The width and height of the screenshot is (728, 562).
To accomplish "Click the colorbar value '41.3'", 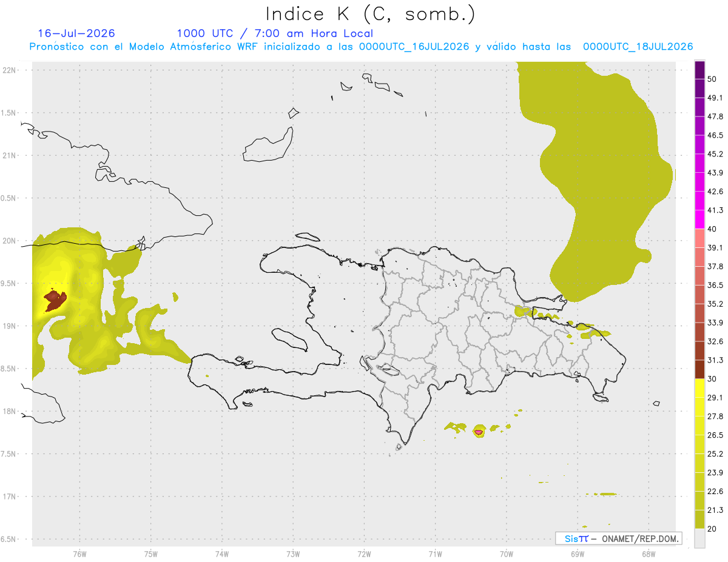I will [x=715, y=210].
